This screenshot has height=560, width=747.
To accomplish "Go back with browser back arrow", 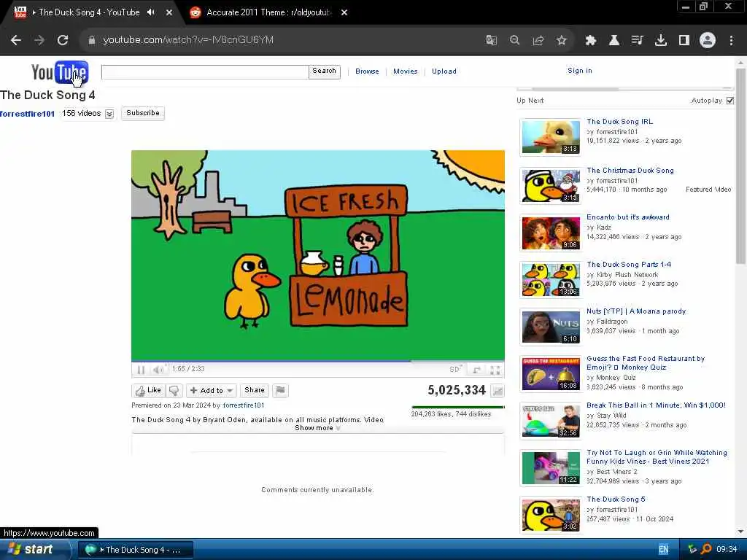I will click(x=16, y=40).
